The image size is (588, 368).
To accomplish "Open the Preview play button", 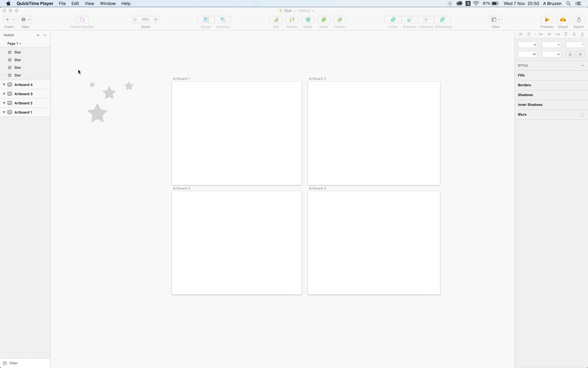I will (547, 20).
